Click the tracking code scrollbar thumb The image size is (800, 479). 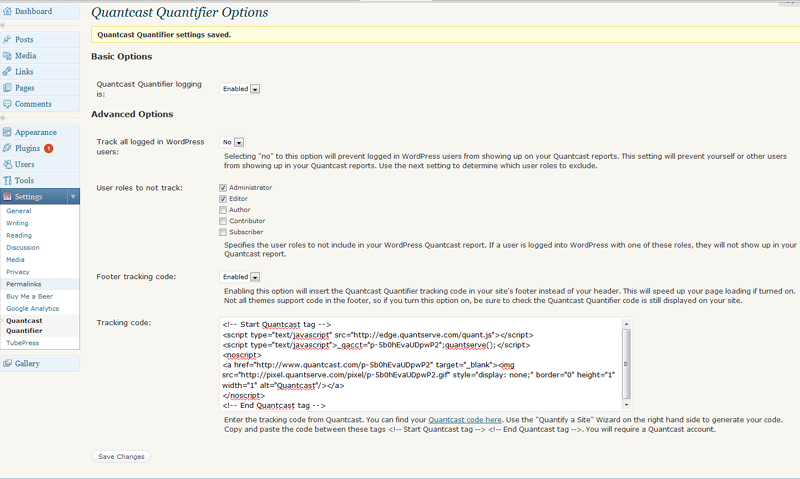tap(627, 364)
